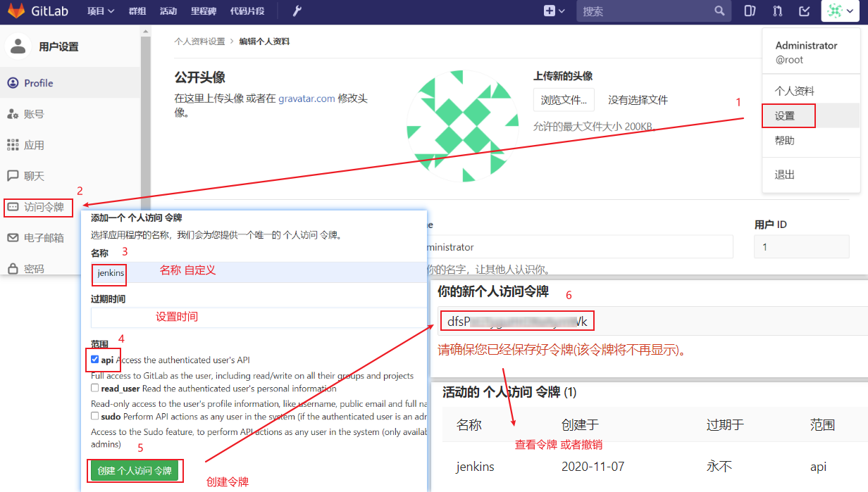The width and height of the screenshot is (868, 492).
Task: Click the jenkins name input field
Action: [108, 275]
